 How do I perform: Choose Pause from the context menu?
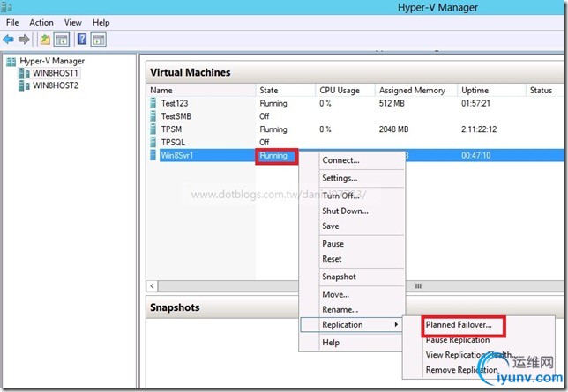click(351, 244)
